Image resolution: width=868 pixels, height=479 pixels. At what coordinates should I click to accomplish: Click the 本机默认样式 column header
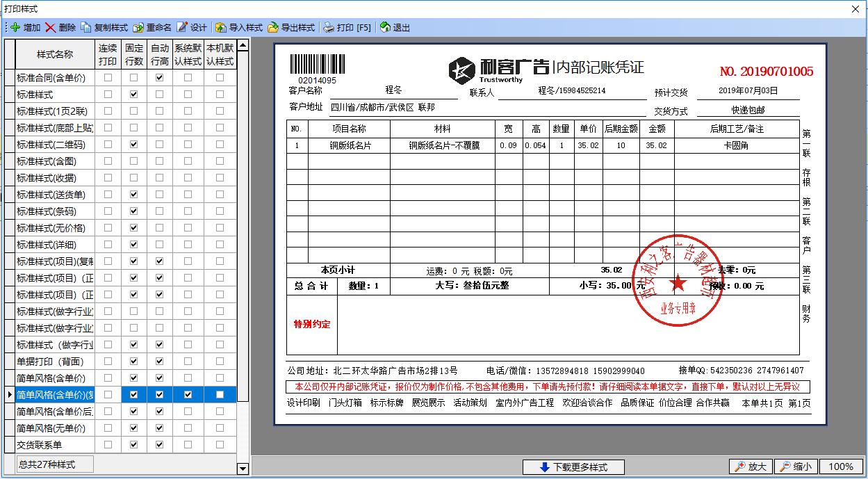click(x=220, y=54)
